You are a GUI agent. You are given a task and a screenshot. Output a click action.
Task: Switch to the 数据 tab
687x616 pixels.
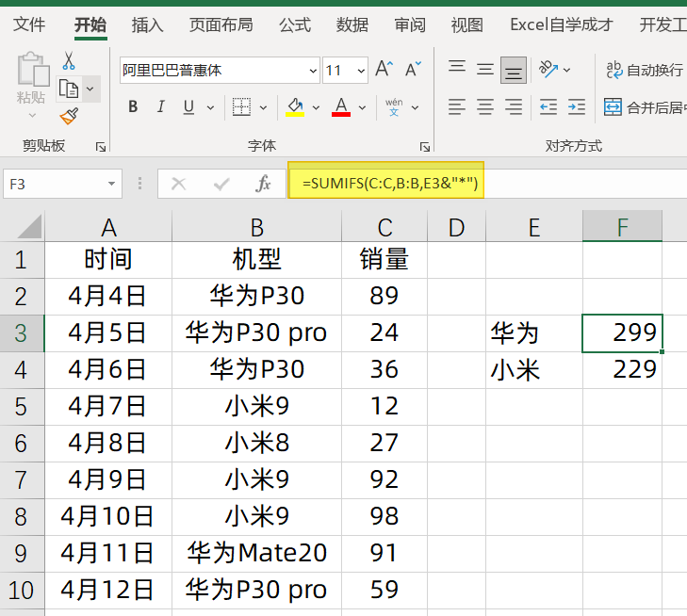pos(352,24)
